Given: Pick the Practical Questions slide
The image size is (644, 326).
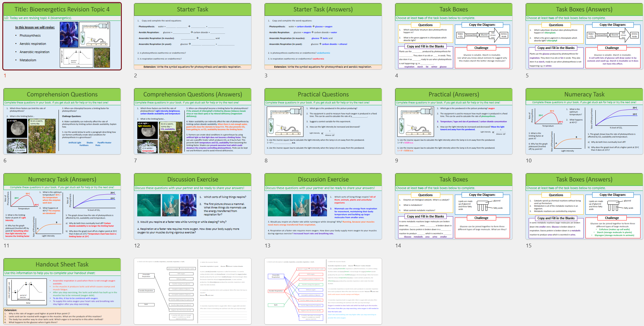Looking at the screenshot, I should [323, 121].
